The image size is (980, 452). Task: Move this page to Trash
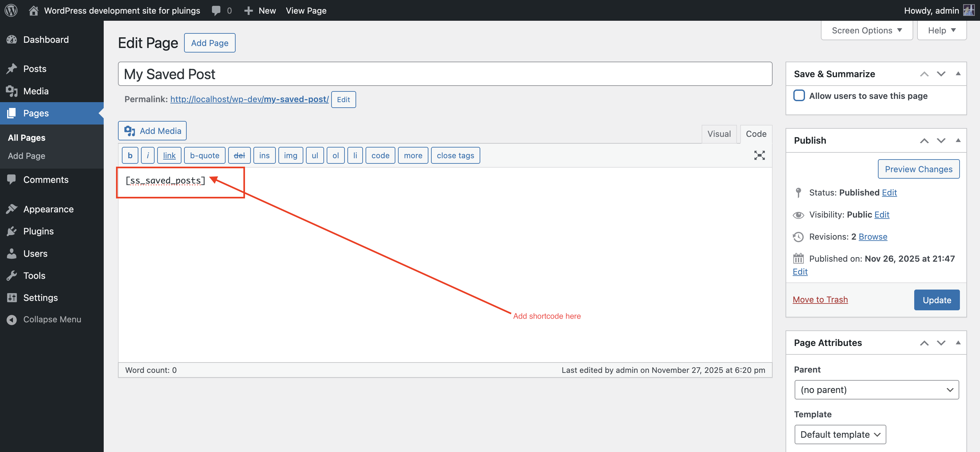pyautogui.click(x=820, y=299)
